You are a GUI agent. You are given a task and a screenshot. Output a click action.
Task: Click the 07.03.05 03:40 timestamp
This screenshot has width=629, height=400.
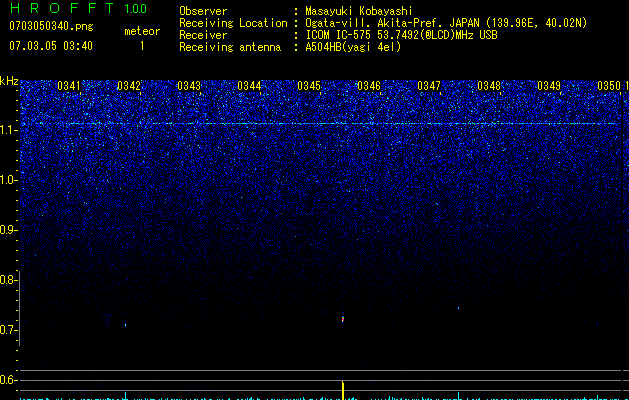(x=50, y=46)
